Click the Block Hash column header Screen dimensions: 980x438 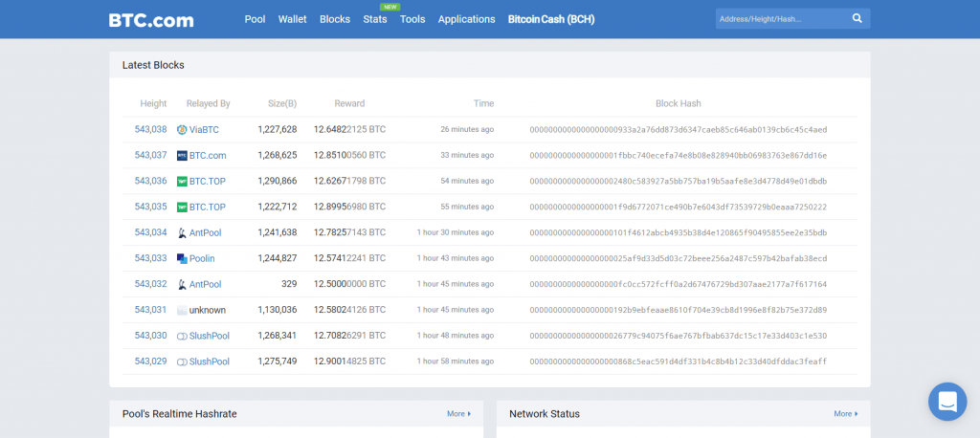(x=679, y=103)
